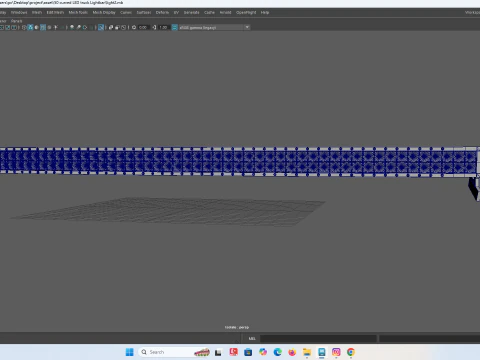Open the Help menu
The width and height of the screenshot is (480, 360).
coord(265,12)
